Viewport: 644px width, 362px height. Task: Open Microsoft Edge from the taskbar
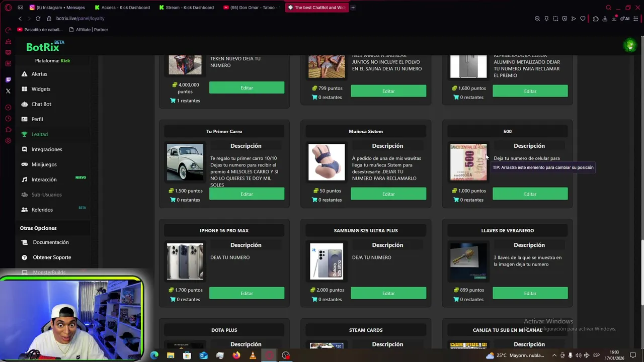154,355
